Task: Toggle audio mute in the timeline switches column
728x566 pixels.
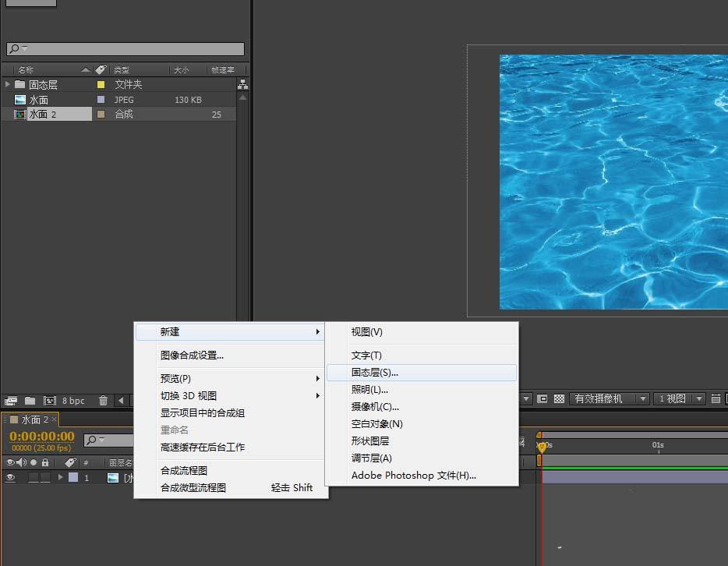Action: [20, 461]
